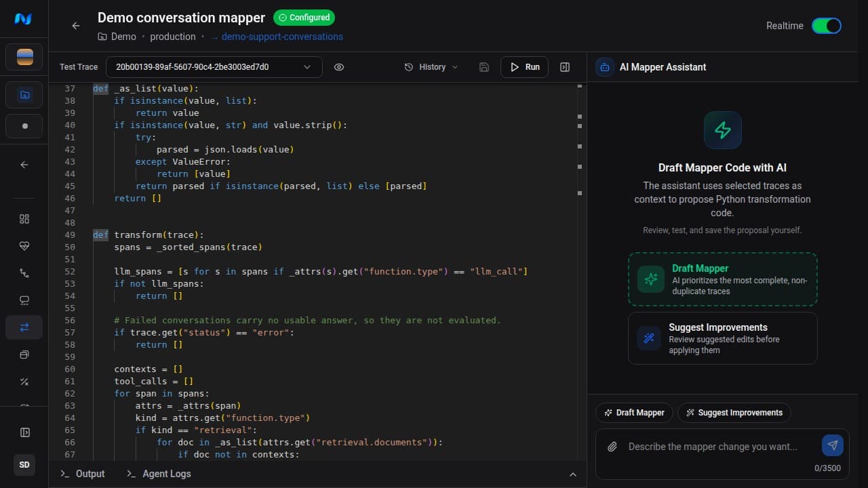Toggle the eye preview for test trace
This screenshot has width=868, height=488.
click(339, 67)
